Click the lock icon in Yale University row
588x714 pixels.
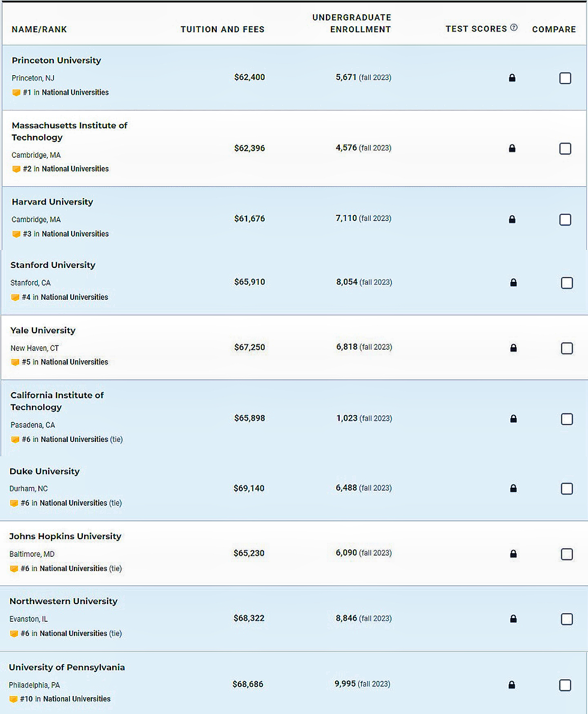click(x=514, y=348)
